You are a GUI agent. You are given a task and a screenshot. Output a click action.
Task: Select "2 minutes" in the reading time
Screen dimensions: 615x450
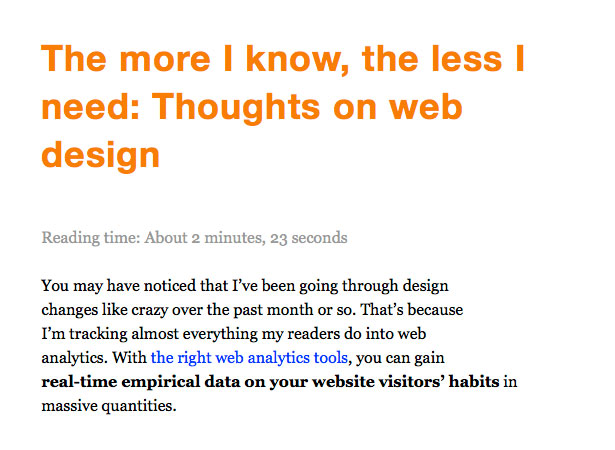pos(227,238)
